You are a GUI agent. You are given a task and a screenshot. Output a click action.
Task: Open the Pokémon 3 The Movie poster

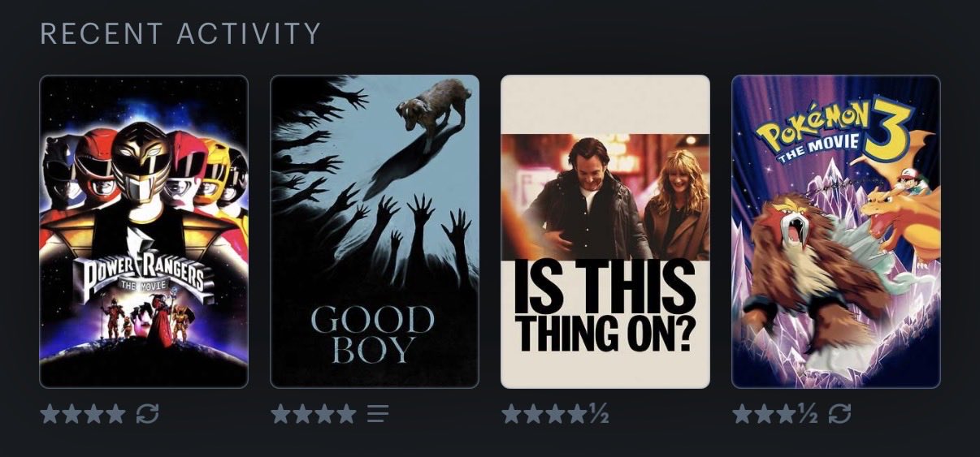(x=836, y=231)
